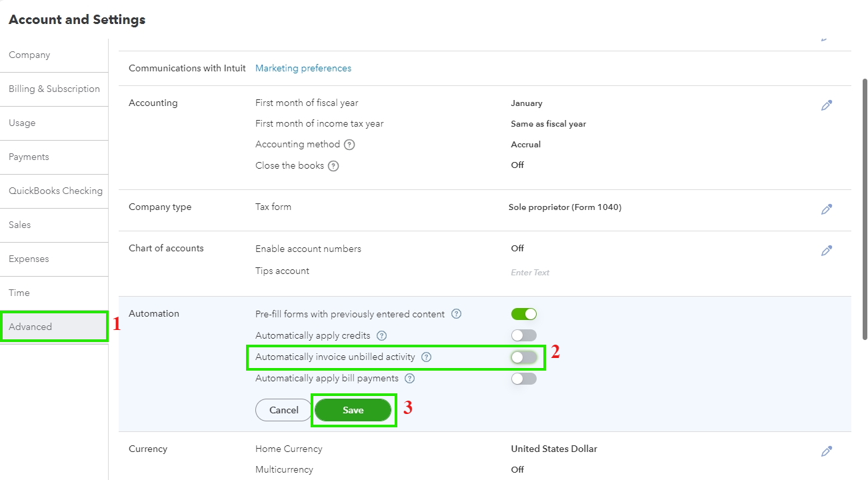
Task: View Automatically apply credits help icon
Action: (x=381, y=335)
